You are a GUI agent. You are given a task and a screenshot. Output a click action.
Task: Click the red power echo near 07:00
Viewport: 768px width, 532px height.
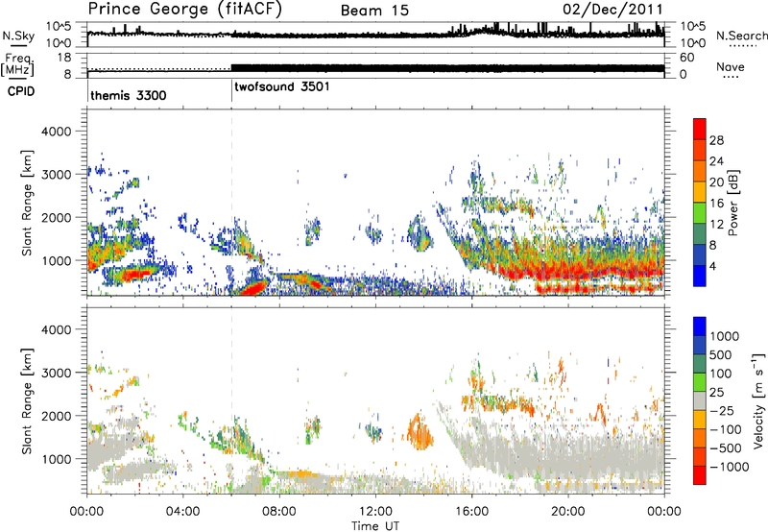click(253, 287)
